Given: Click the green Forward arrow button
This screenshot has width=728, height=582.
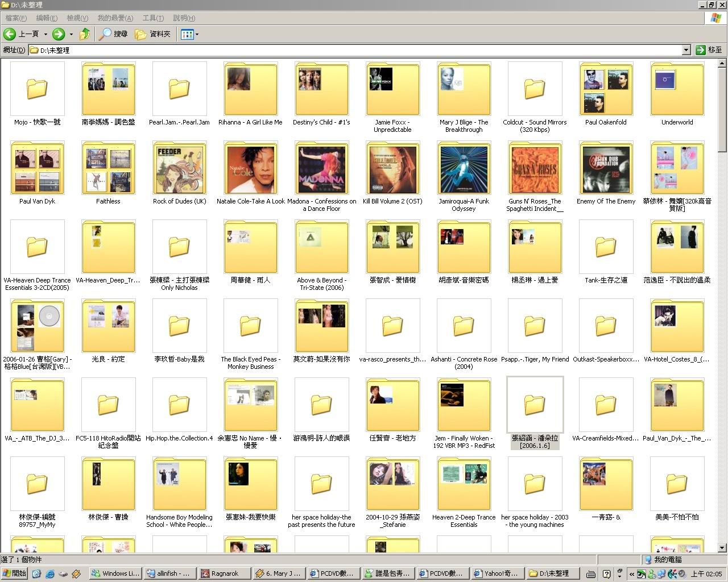Looking at the screenshot, I should click(x=59, y=34).
